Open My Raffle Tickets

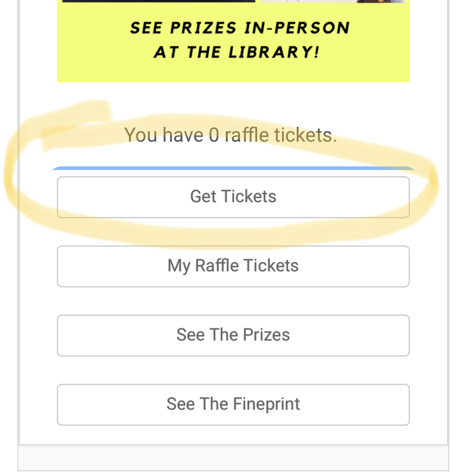[233, 266]
